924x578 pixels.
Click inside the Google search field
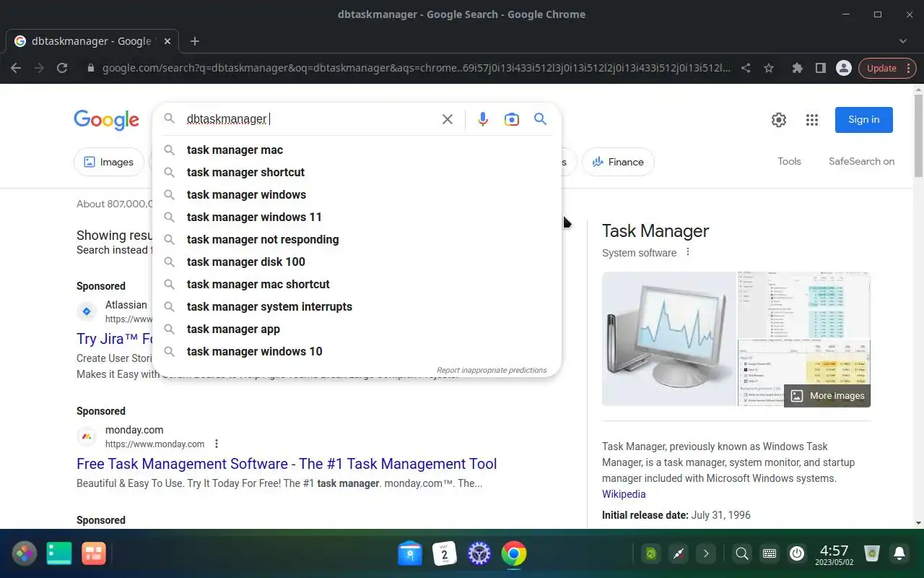pyautogui.click(x=310, y=119)
